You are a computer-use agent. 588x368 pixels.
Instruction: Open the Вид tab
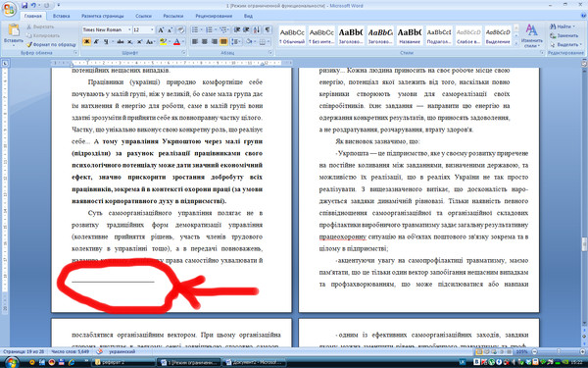click(x=248, y=16)
